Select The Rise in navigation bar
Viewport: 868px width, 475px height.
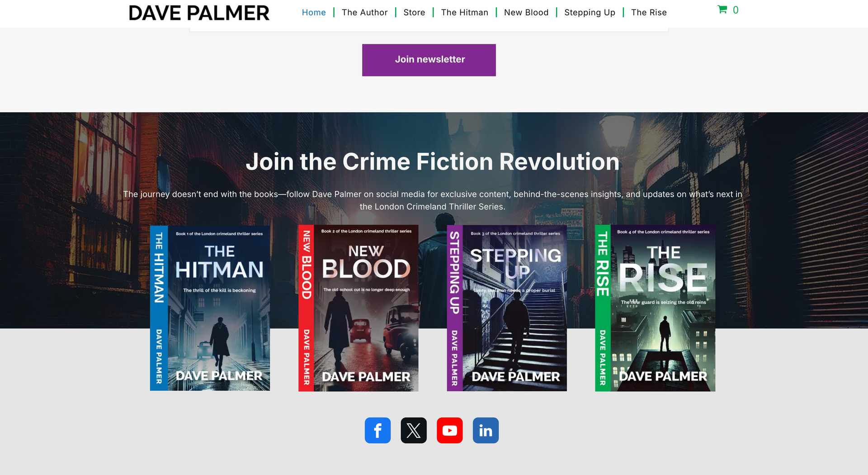click(649, 12)
